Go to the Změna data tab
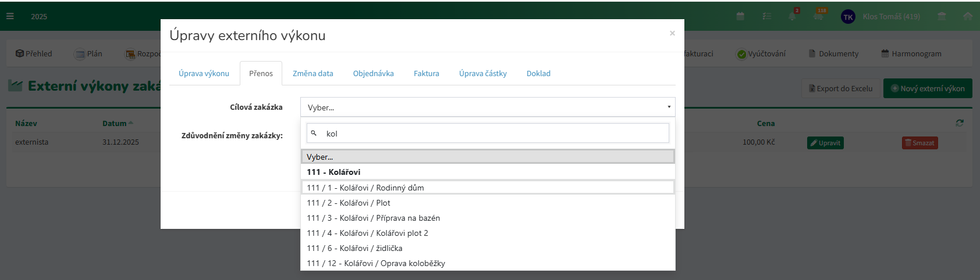The height and width of the screenshot is (280, 980). [x=313, y=73]
